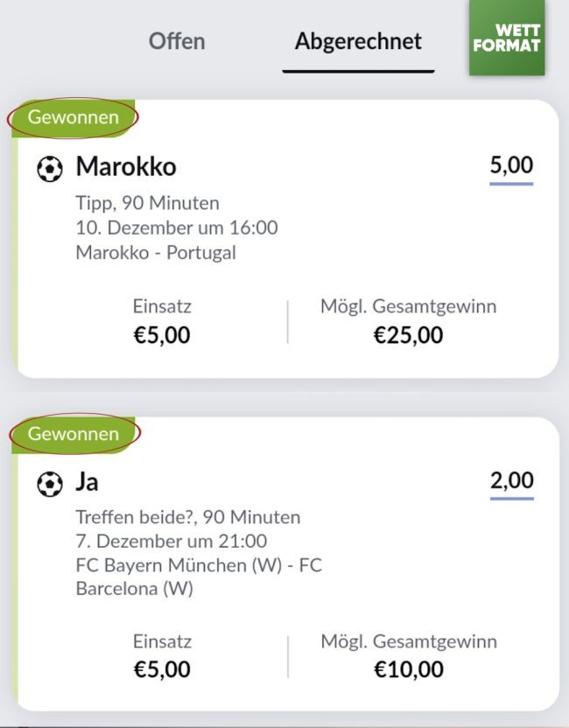Click the FC Bayern München - FC Barcelona match
Image resolution: width=569 pixels, height=728 pixels.
click(x=199, y=577)
